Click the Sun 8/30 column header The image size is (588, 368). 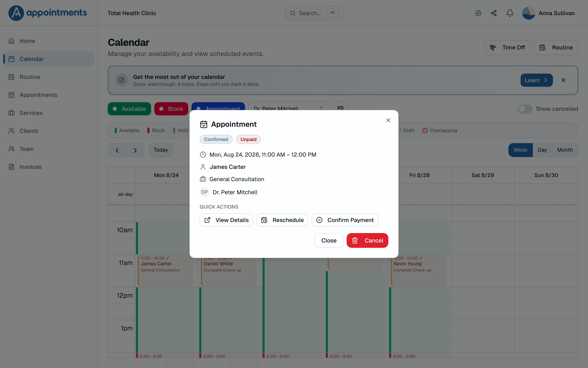[x=546, y=175]
